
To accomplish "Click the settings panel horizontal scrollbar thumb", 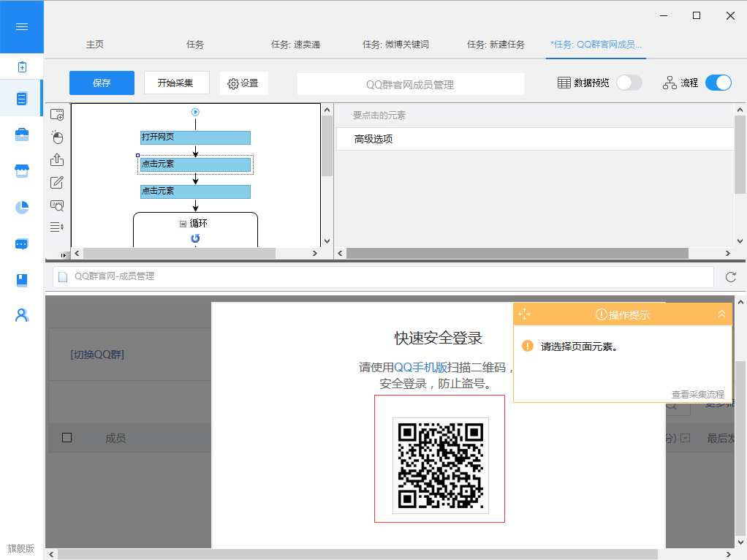I will pos(517,254).
